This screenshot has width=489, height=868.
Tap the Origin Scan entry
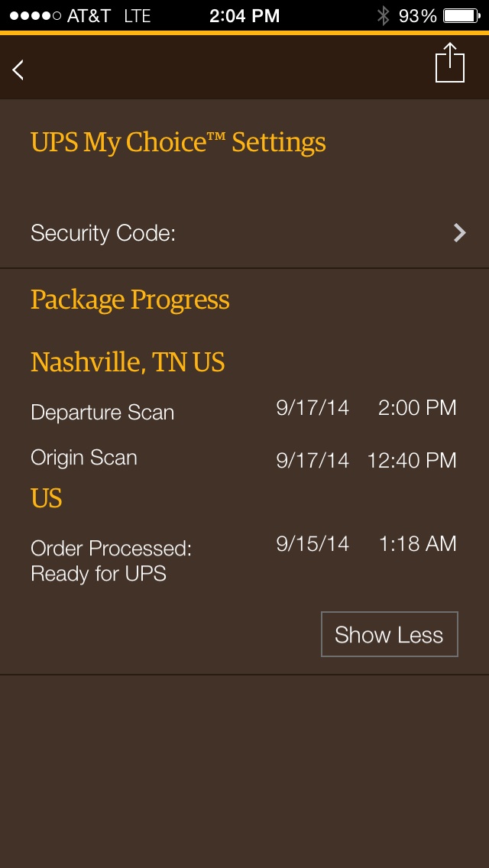[83, 457]
